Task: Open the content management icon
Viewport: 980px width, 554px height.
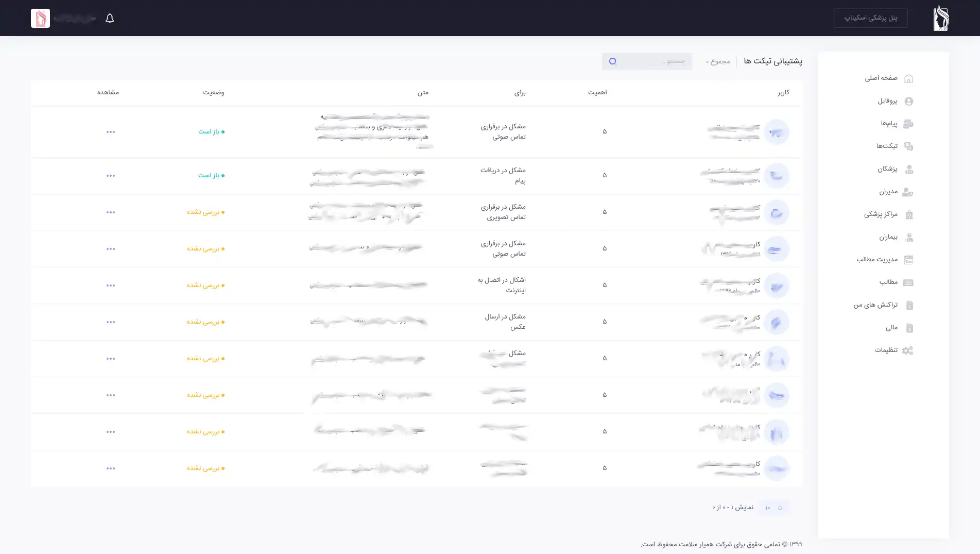Action: click(908, 260)
